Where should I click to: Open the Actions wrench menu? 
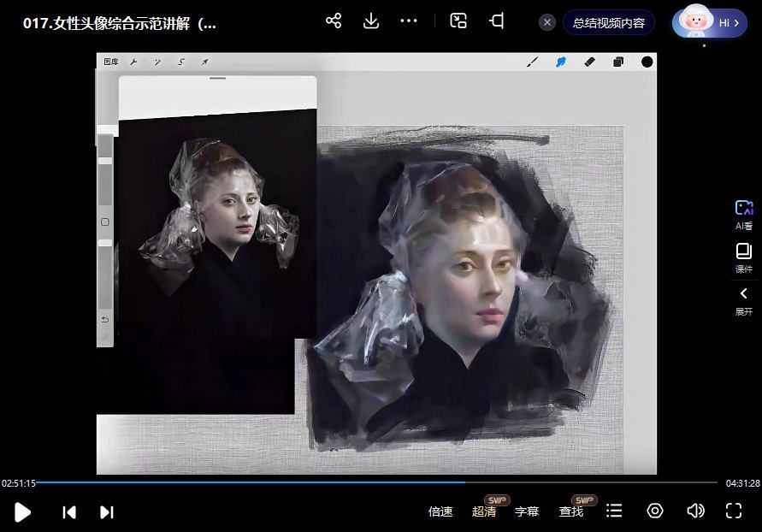coord(134,62)
